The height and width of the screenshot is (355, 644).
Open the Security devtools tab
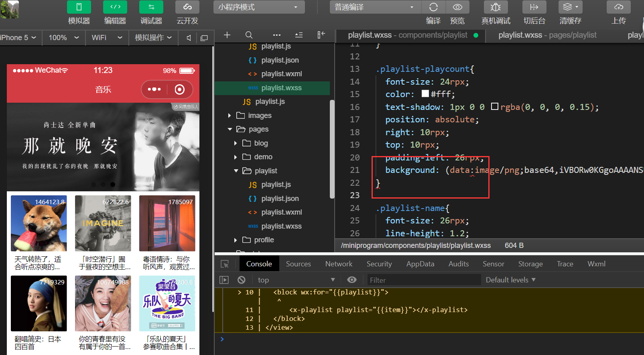point(379,264)
